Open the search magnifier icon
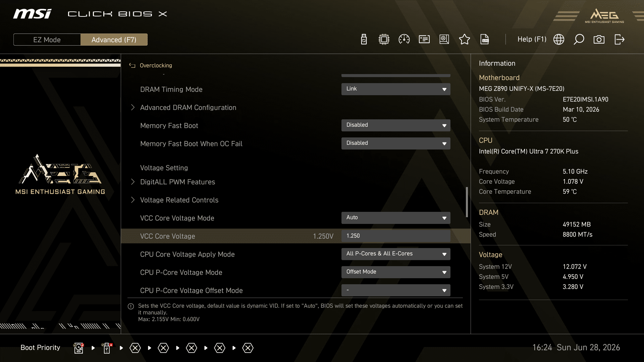This screenshot has height=362, width=644. 579,40
